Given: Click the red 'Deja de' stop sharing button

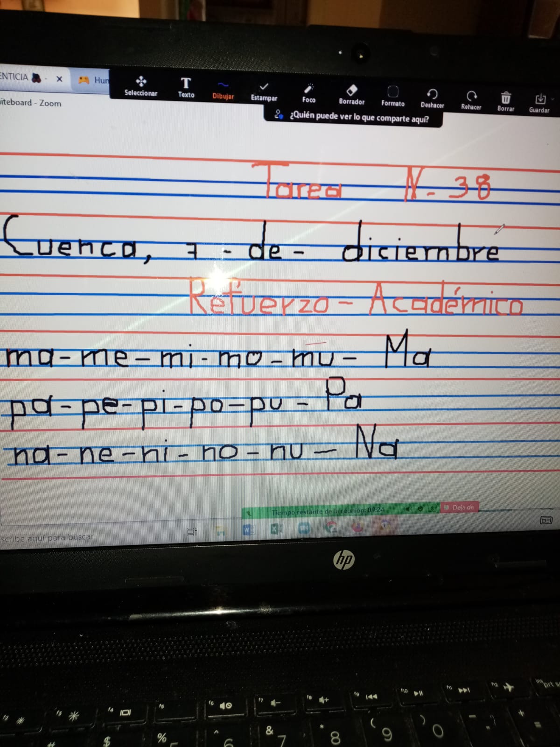Looking at the screenshot, I should (459, 507).
